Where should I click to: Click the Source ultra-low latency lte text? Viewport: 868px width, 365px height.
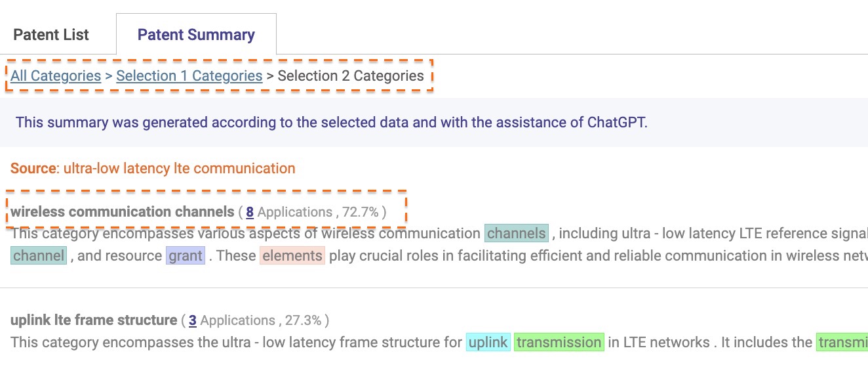(153, 169)
